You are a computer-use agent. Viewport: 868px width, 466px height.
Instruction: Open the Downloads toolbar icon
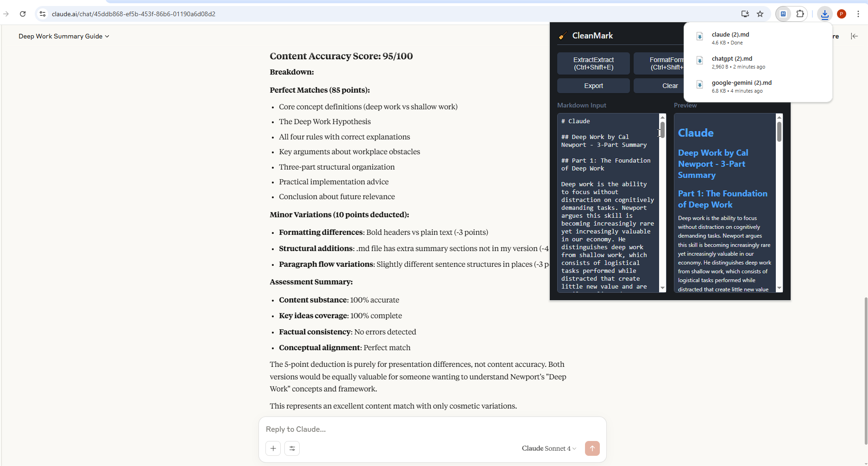point(825,14)
